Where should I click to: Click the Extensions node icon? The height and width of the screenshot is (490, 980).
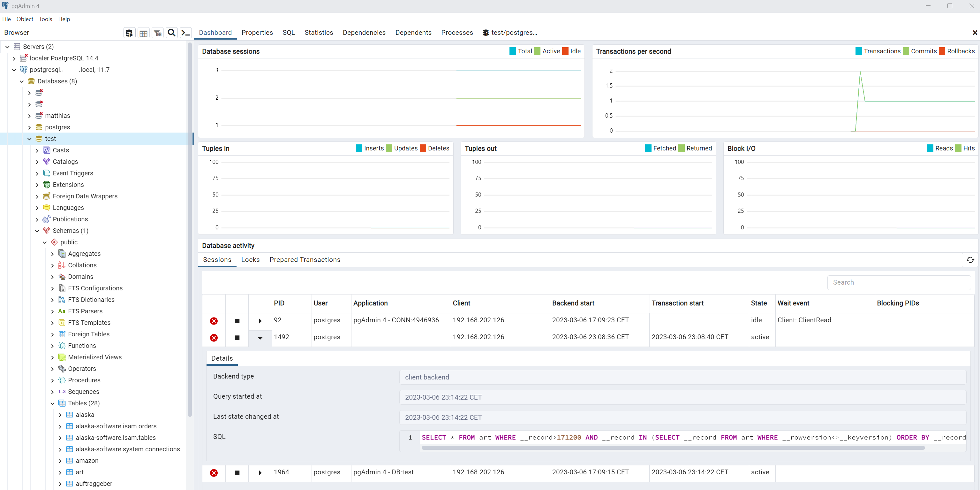pos(46,185)
